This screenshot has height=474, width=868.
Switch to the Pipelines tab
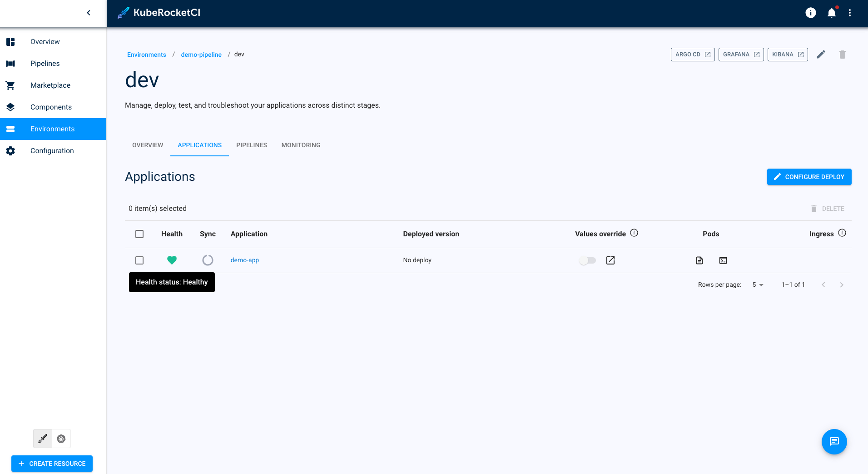point(251,145)
